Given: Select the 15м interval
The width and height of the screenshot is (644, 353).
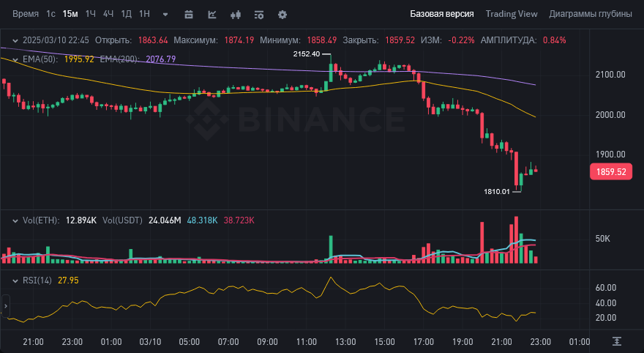Looking at the screenshot, I should (x=70, y=14).
